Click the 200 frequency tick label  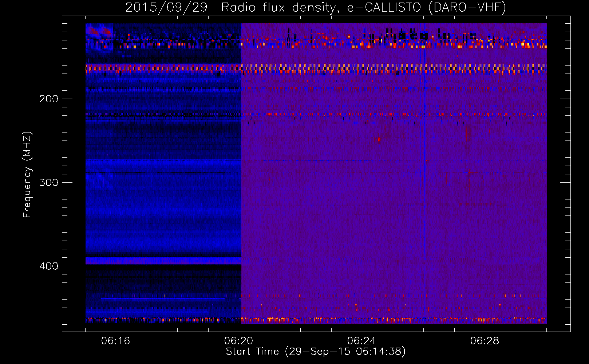pos(49,99)
